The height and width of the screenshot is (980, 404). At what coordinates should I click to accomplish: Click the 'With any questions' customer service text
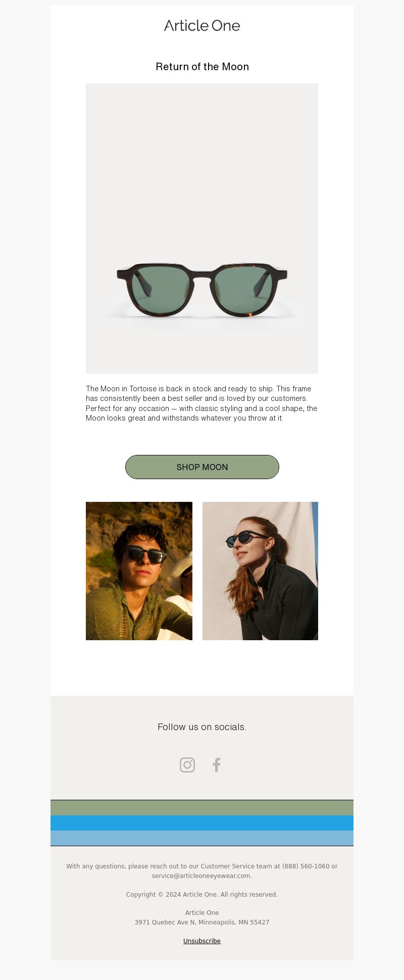click(202, 871)
